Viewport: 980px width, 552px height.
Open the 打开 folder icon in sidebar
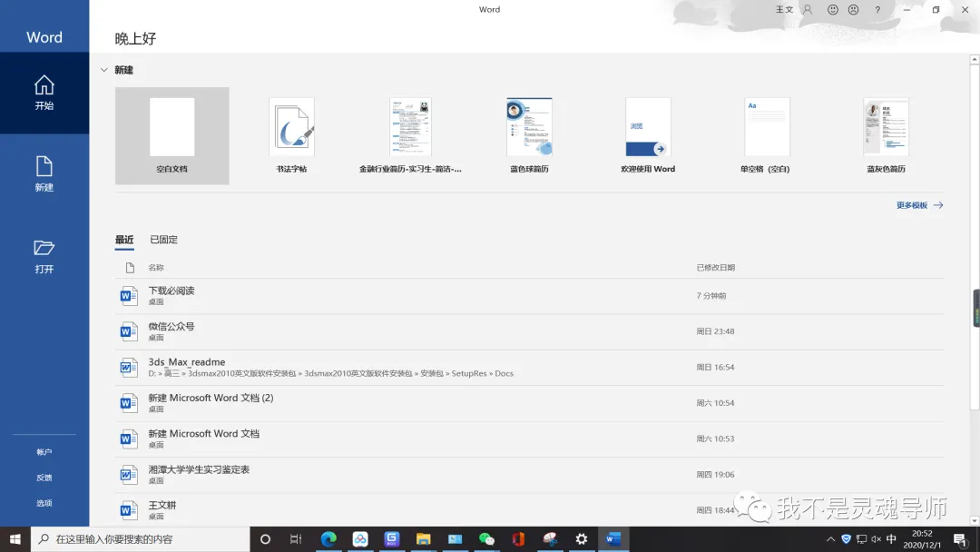[x=44, y=256]
